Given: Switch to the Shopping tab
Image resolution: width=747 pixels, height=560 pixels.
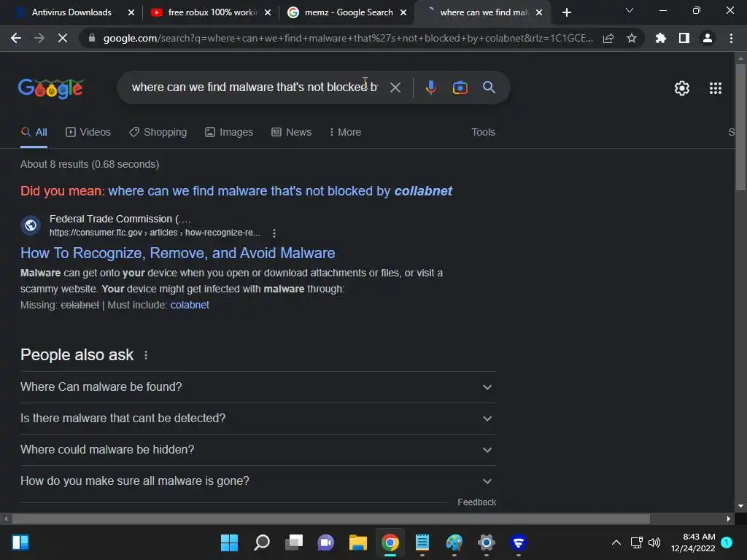Looking at the screenshot, I should (x=158, y=132).
